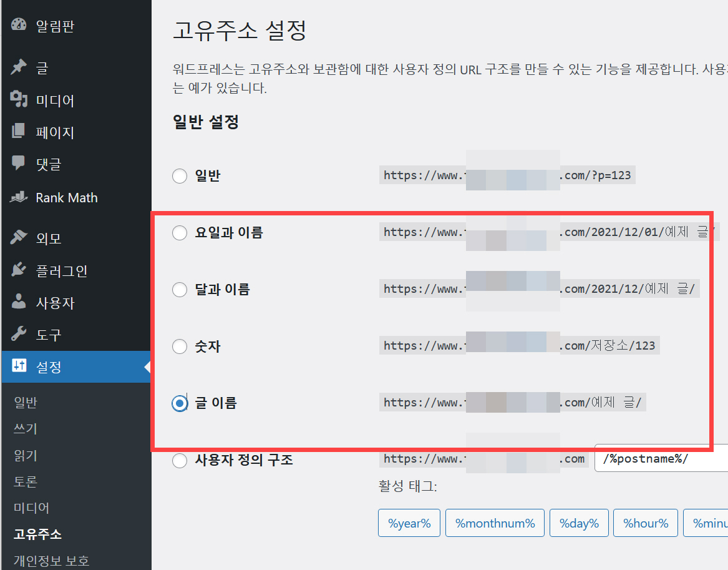Select the 사용자 정의 구조 option
728x570 pixels.
point(180,459)
